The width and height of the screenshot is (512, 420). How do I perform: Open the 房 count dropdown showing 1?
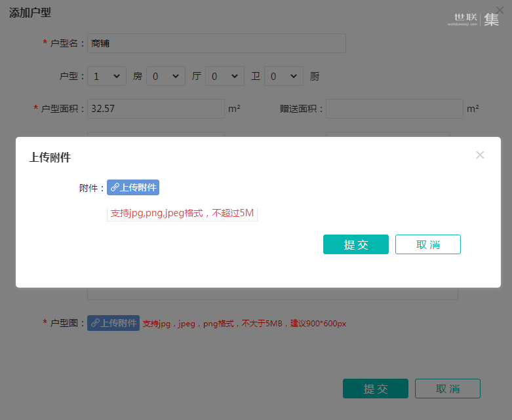(x=107, y=76)
